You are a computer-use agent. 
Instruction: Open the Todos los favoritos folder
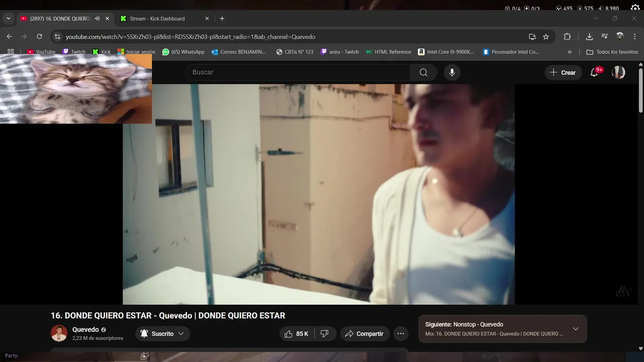pos(612,52)
